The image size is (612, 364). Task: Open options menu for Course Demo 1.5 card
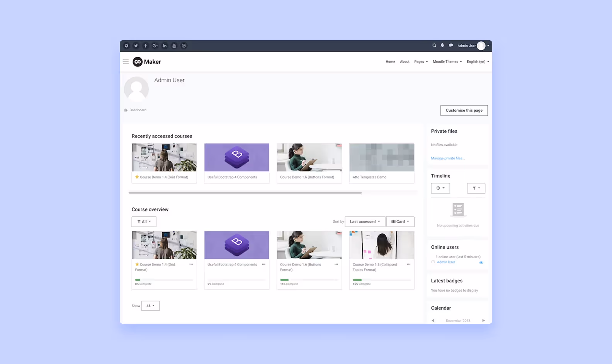point(409,264)
